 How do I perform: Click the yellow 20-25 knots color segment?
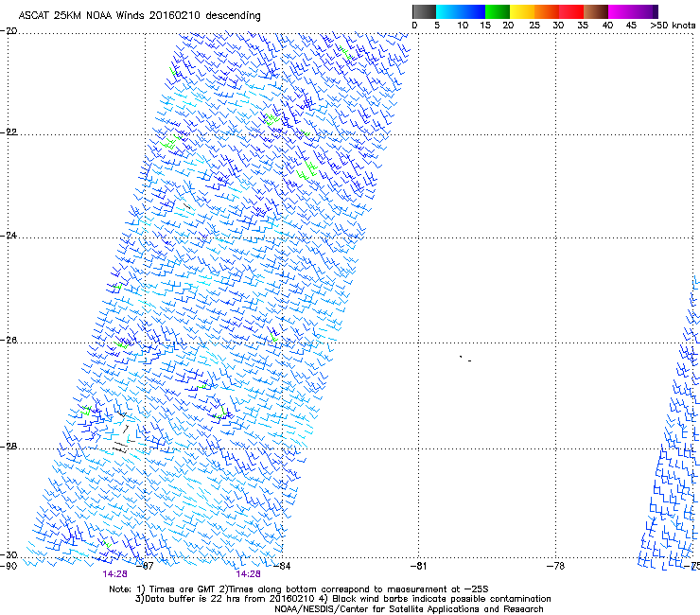(522, 11)
